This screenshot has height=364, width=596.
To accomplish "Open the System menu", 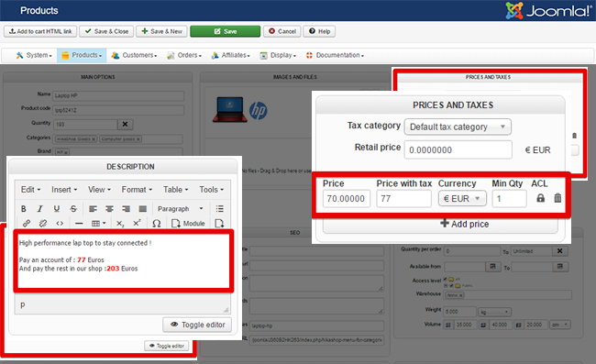I will pos(34,55).
